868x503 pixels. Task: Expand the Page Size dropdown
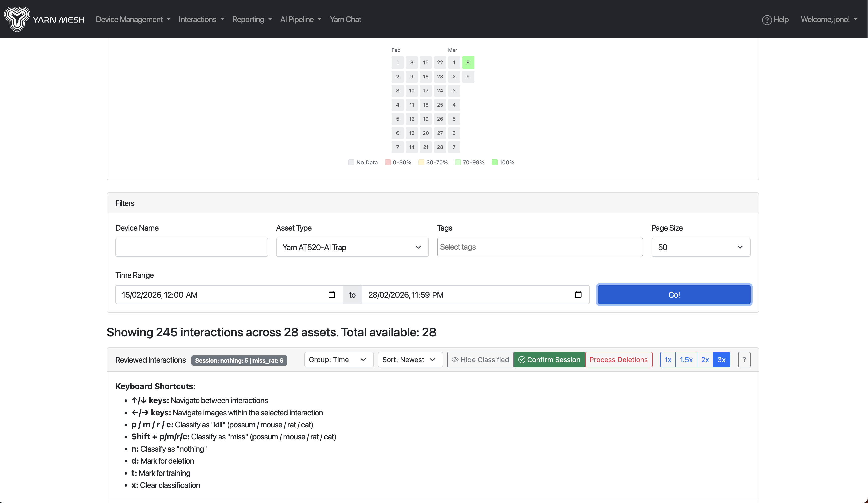click(700, 247)
